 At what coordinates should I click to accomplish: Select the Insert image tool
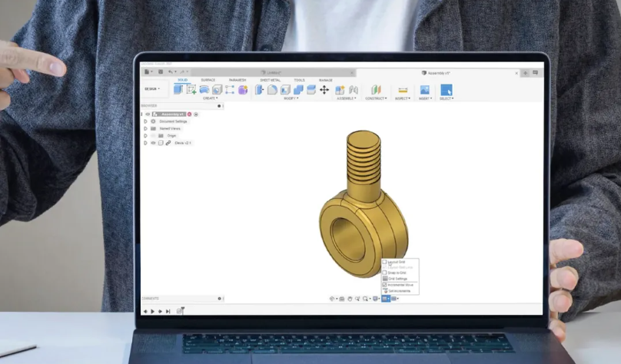click(424, 90)
